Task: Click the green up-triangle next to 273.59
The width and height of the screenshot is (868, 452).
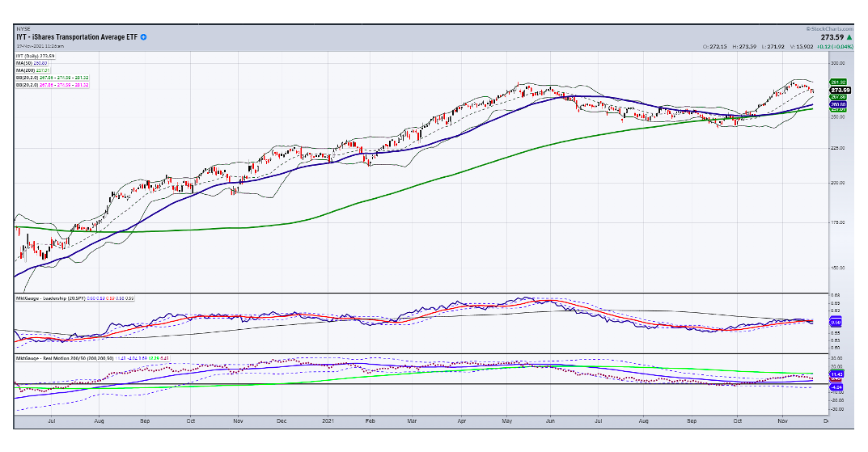Action: [849, 37]
